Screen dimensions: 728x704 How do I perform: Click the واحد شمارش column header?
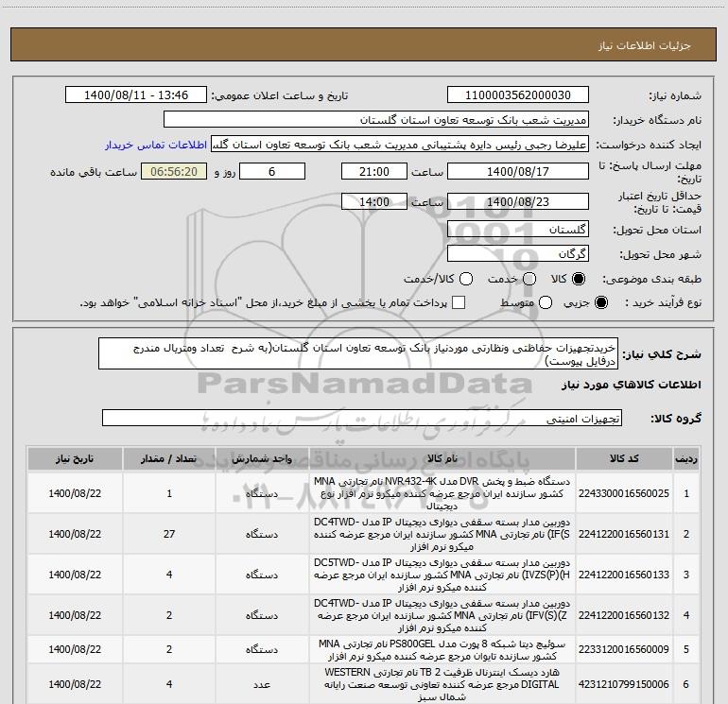262,458
